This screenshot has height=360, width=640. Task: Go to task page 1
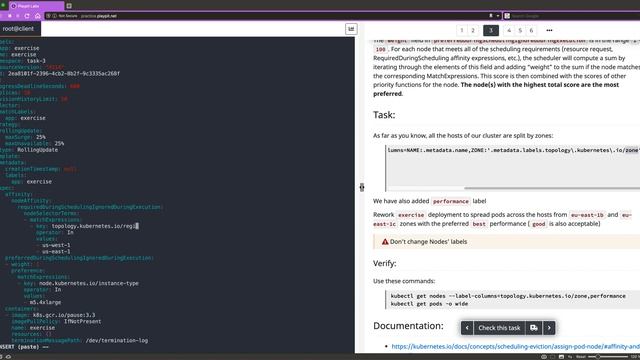pos(462,30)
